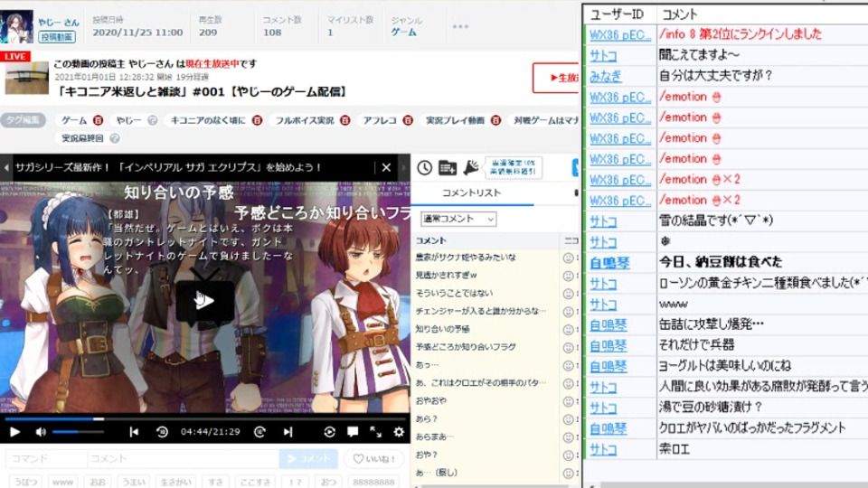The width and height of the screenshot is (868, 488).
Task: Open the 通常コメント dropdown
Action: [458, 219]
